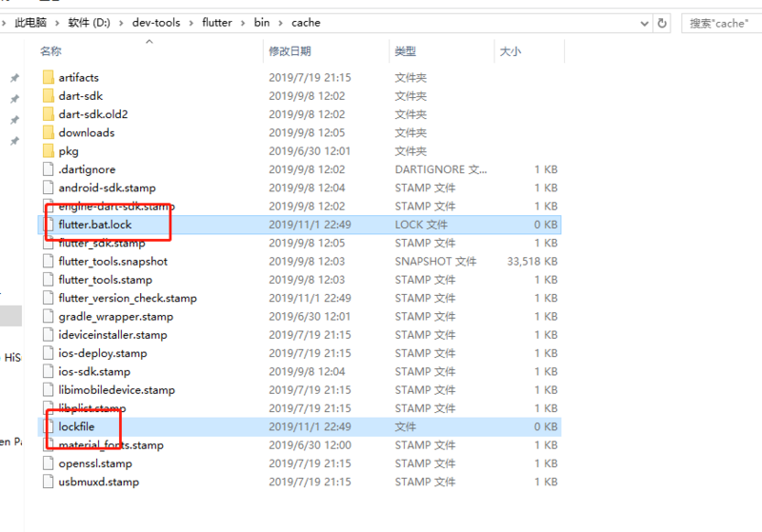Viewport: 762px width, 532px height.
Task: Select libplist.stamp file name
Action: click(91, 407)
